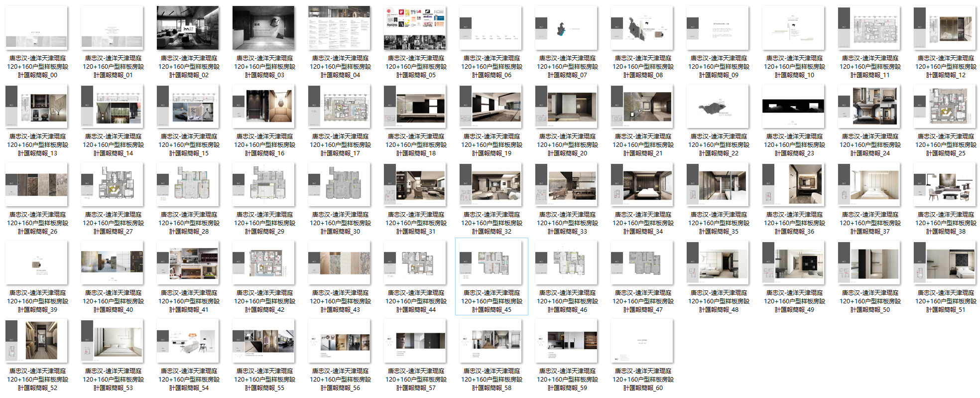
Task: Select the thumbnail numbered _41
Action: [188, 263]
